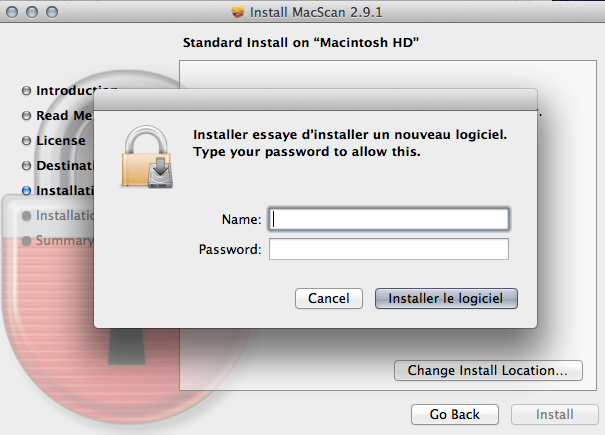Screen dimensions: 605x435
Task: Select the Summary step label
Action: [64, 241]
